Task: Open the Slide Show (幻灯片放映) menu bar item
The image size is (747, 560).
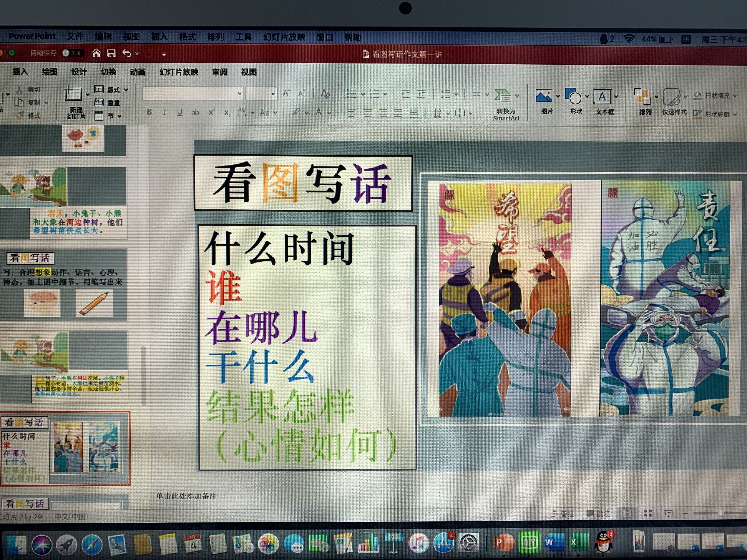Action: pos(284,37)
